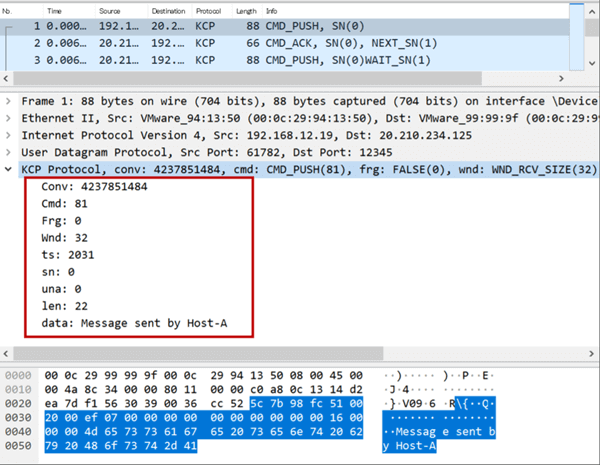Image resolution: width=600 pixels, height=465 pixels.
Task: Select the Wnd: 32 field
Action: tap(64, 238)
